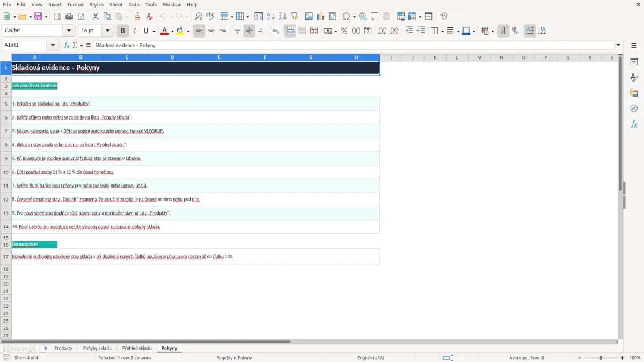Image resolution: width=644 pixels, height=362 pixels.
Task: Format cell as date
Action: [x=368, y=31]
